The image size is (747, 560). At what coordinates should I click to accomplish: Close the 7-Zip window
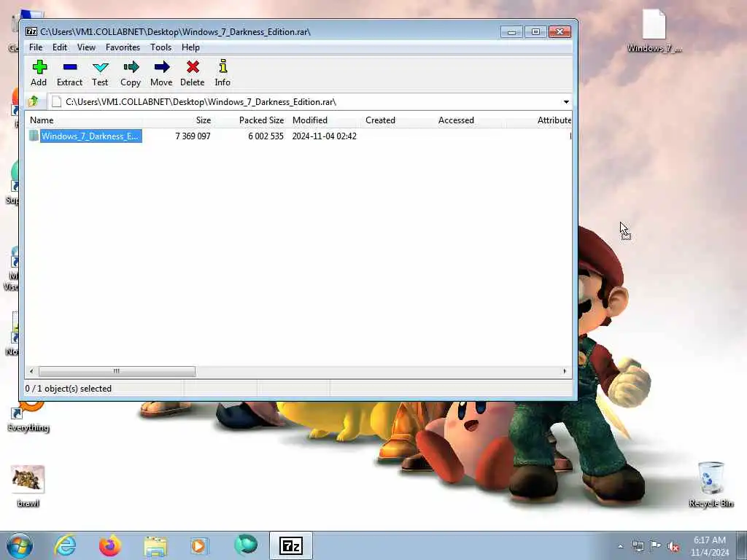tap(560, 32)
